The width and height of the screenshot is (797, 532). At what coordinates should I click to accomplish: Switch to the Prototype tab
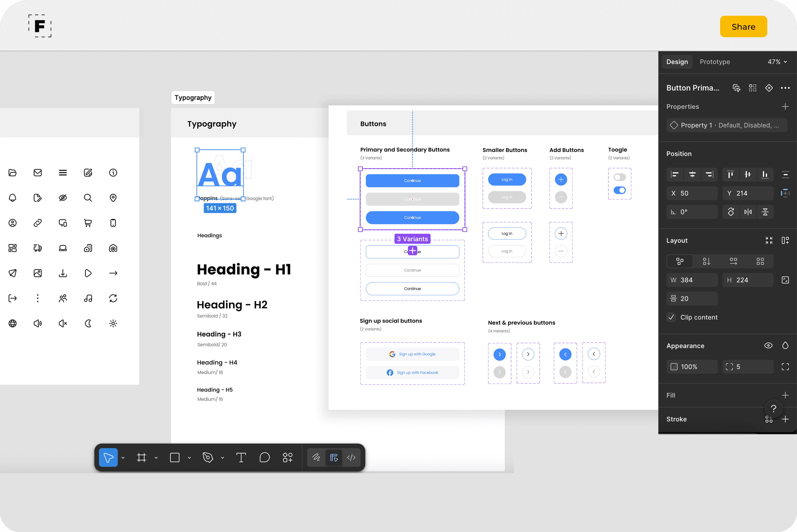[x=715, y=62]
